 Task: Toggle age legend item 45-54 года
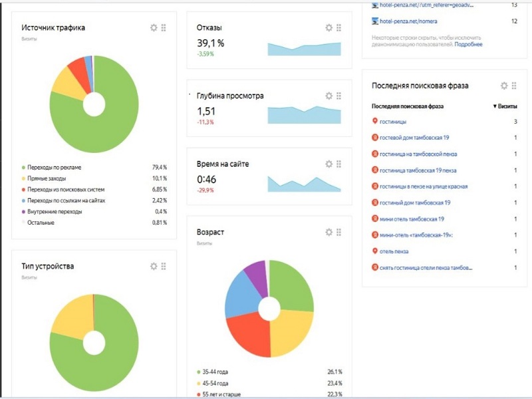click(x=212, y=383)
